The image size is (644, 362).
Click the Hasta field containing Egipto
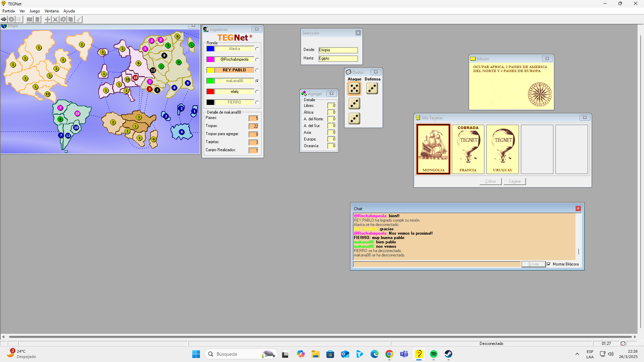338,58
